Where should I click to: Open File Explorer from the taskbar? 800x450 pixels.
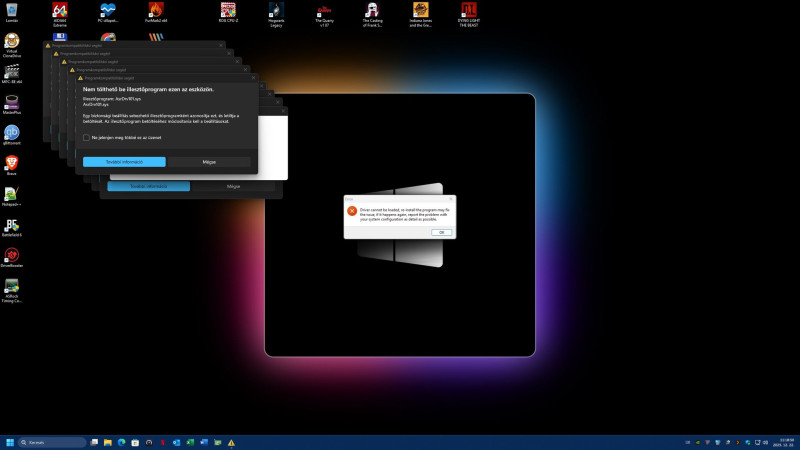(108, 442)
